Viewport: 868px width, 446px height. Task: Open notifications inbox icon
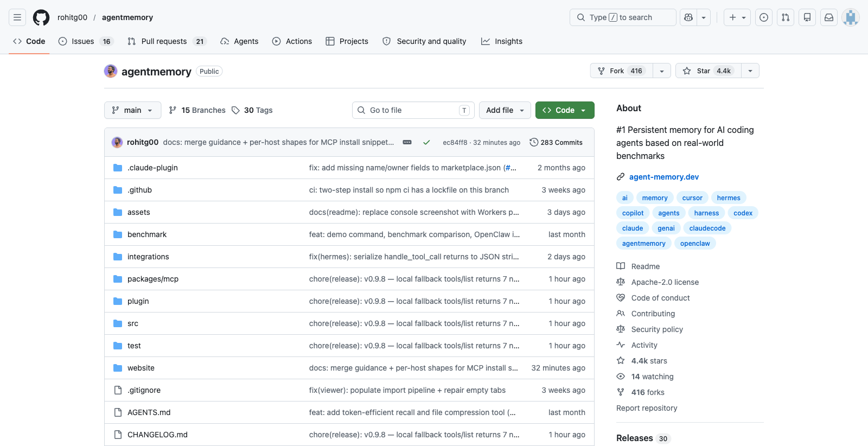click(829, 17)
